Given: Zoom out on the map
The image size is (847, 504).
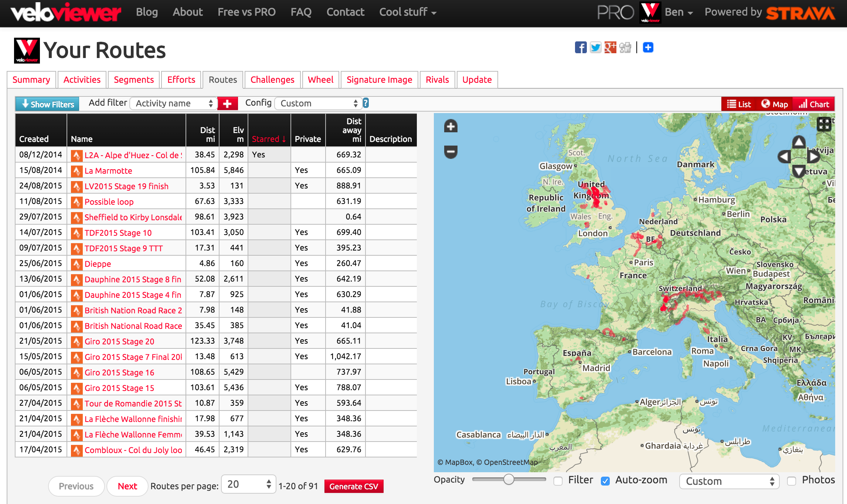Looking at the screenshot, I should coord(450,151).
